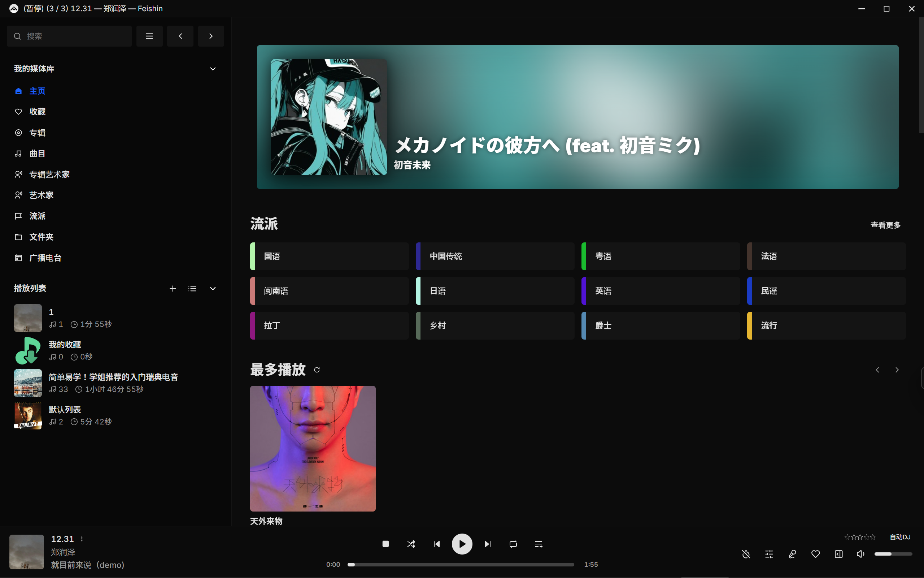Toggle shuffle mode
The height and width of the screenshot is (578, 924).
(x=411, y=544)
